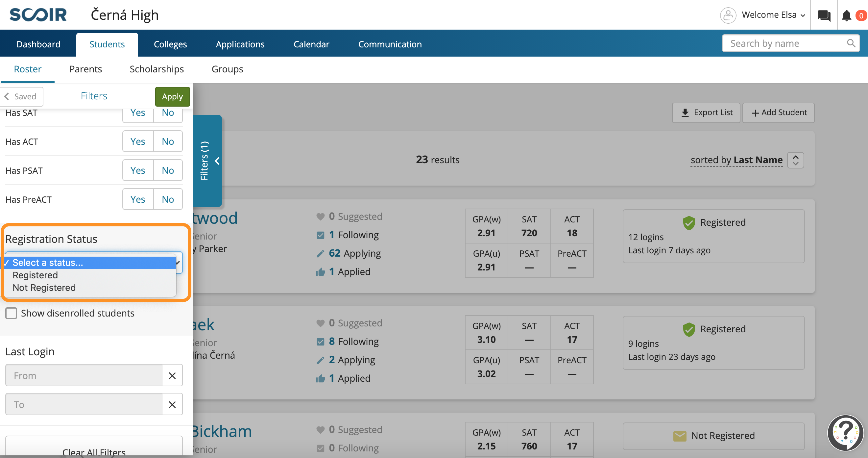Click the user avatar icon
The height and width of the screenshot is (458, 868).
(728, 15)
